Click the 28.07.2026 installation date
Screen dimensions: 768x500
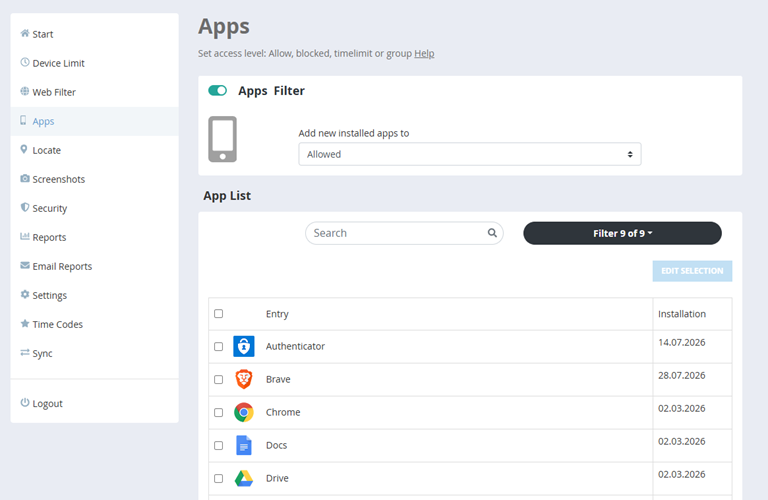(682, 376)
